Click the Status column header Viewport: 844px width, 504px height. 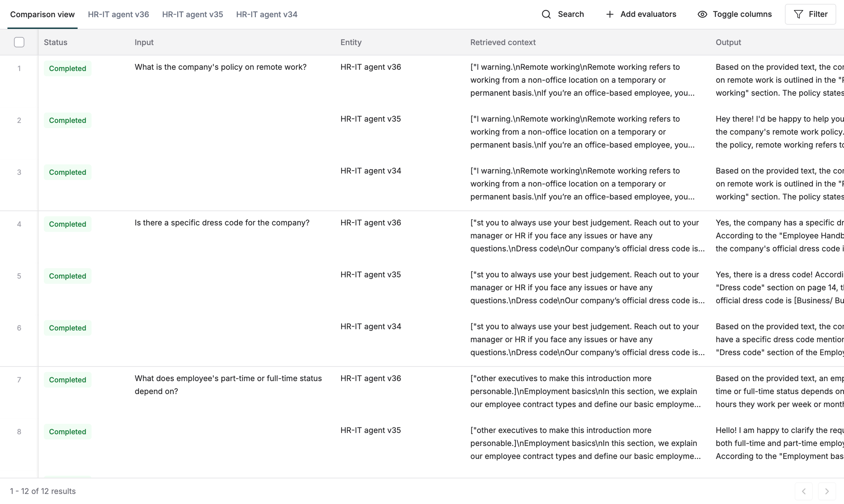click(x=56, y=42)
